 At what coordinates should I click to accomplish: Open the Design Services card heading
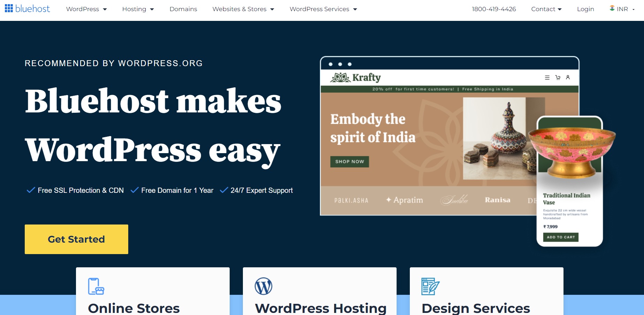pyautogui.click(x=476, y=308)
